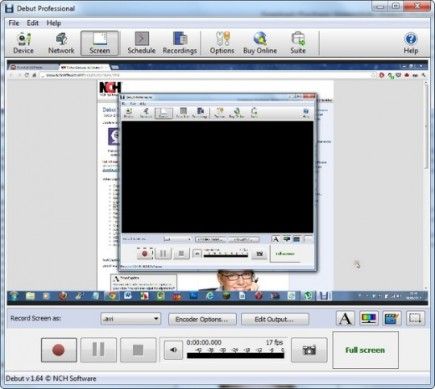Click the Internet Explorer icon in previewed taskbar
Viewport: 435px width, 389px height.
(210, 296)
